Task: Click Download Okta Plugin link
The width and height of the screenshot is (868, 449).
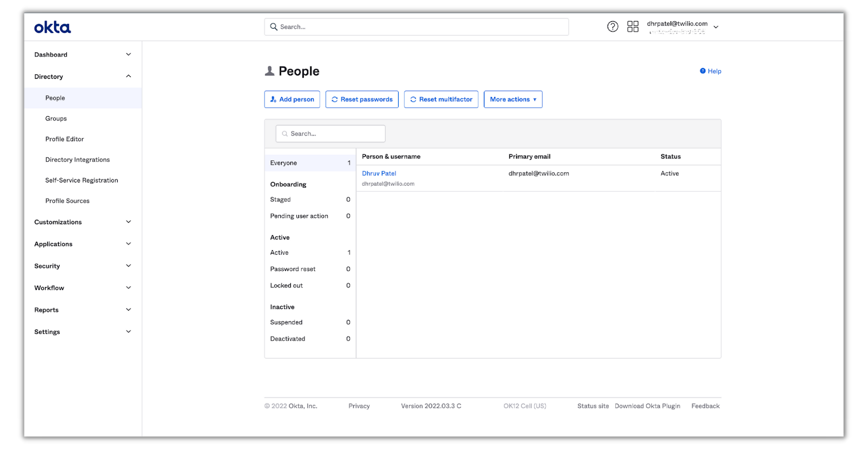Action: tap(647, 406)
